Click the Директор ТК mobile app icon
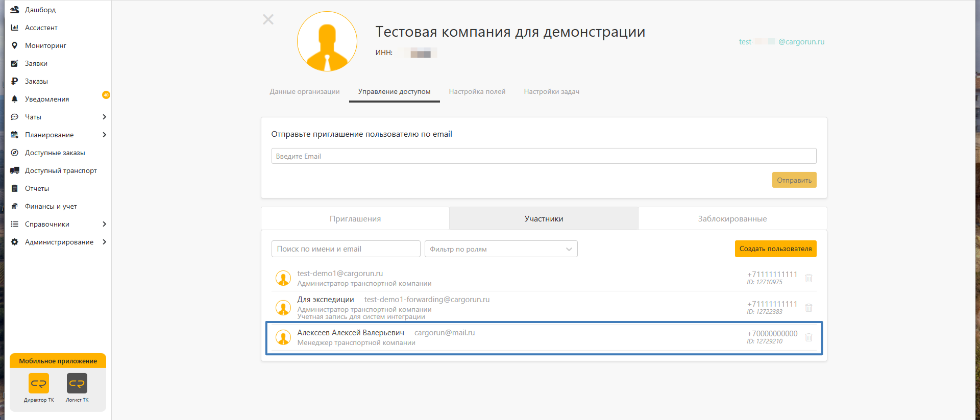This screenshot has width=980, height=420. point(39,383)
